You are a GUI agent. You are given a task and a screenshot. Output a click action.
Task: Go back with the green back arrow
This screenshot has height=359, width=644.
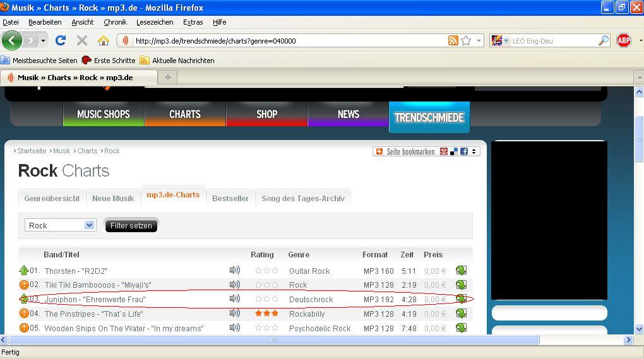tap(12, 40)
